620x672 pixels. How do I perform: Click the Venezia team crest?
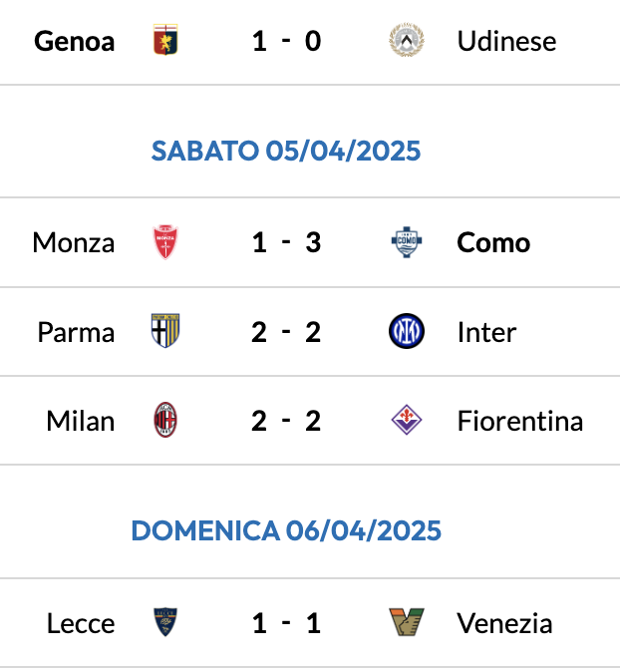(x=407, y=623)
